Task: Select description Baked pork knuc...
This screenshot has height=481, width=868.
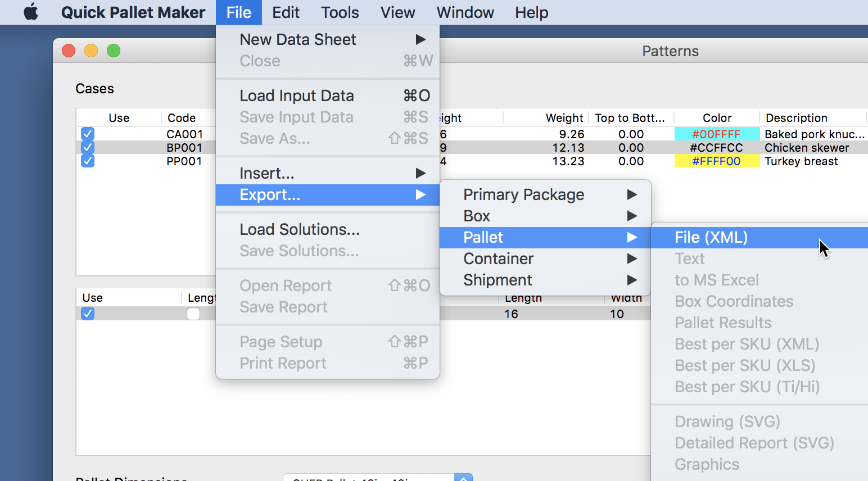Action: click(815, 134)
